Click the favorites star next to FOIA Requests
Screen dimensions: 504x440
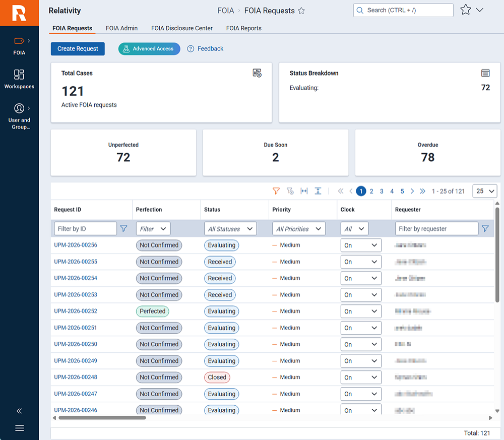point(301,11)
